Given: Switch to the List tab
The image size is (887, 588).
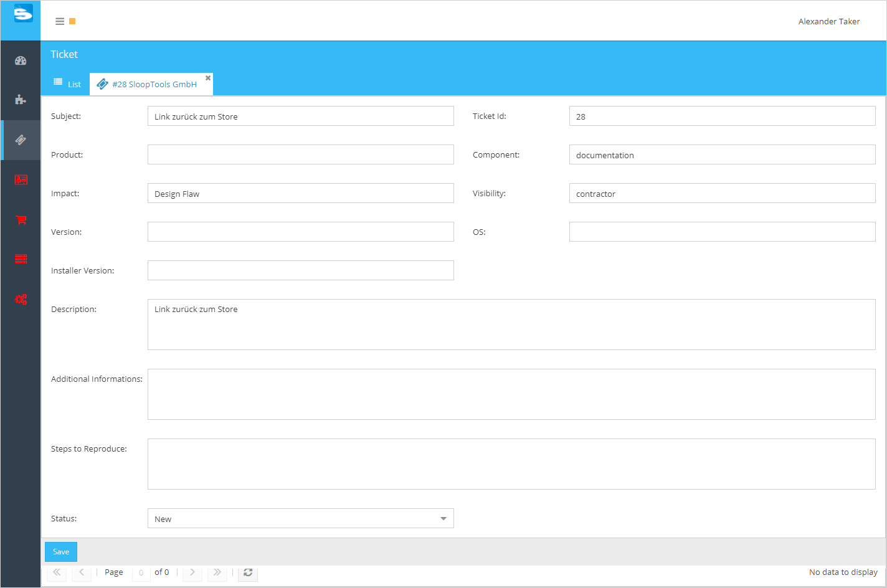Looking at the screenshot, I should point(67,84).
